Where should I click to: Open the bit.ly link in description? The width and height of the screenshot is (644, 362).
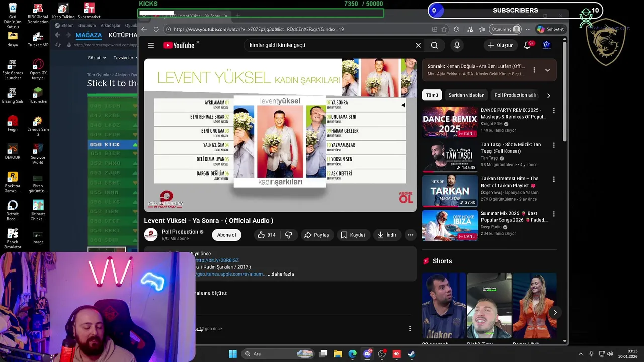(217, 260)
